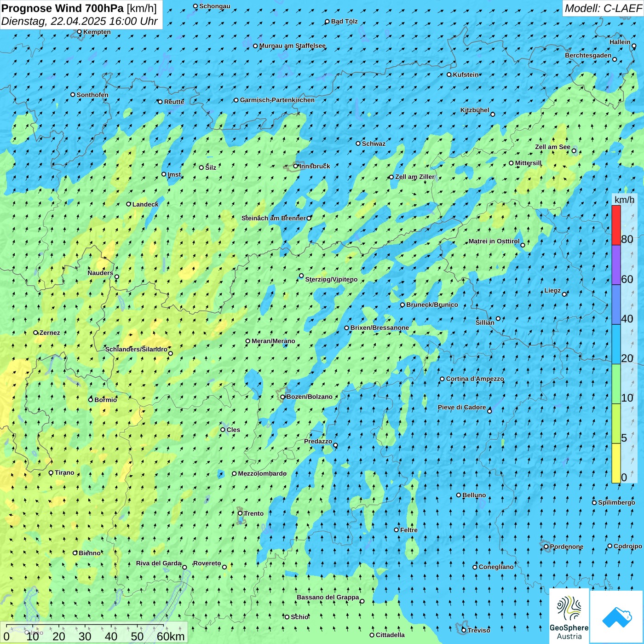Click the 'Meran/Merano' label
This screenshot has height=644, width=644.
click(273, 341)
